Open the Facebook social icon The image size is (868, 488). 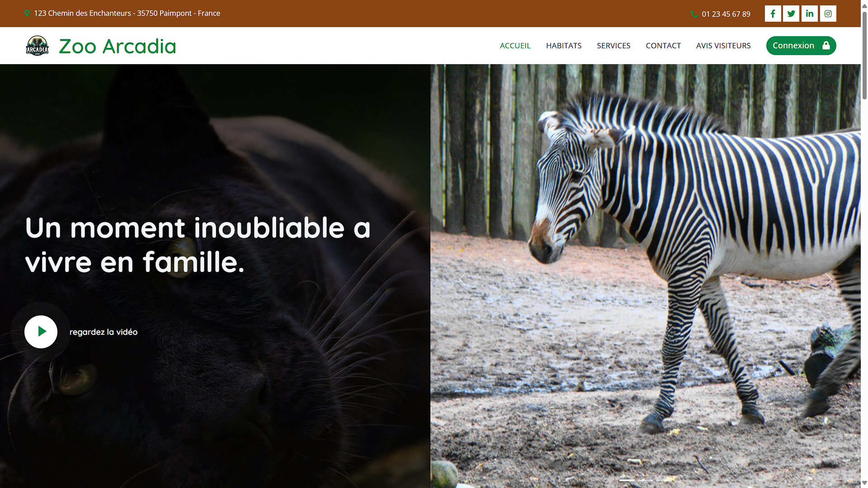pyautogui.click(x=773, y=14)
